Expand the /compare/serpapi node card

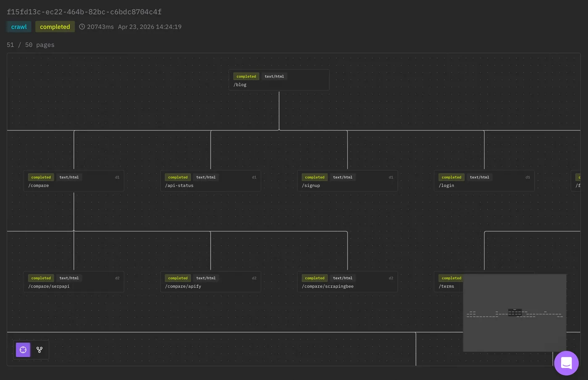click(74, 282)
